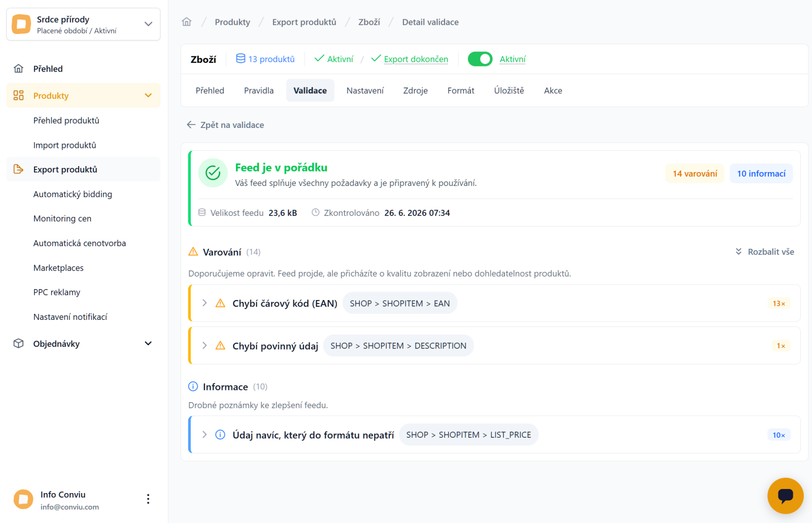Collapse the Produkty sidebar section

[x=148, y=95]
